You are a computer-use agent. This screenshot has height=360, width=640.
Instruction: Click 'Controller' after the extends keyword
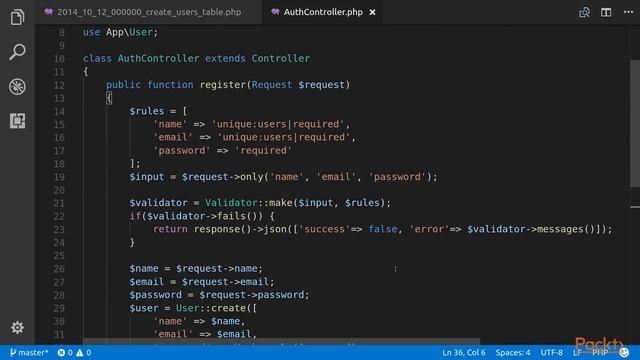[x=281, y=58]
